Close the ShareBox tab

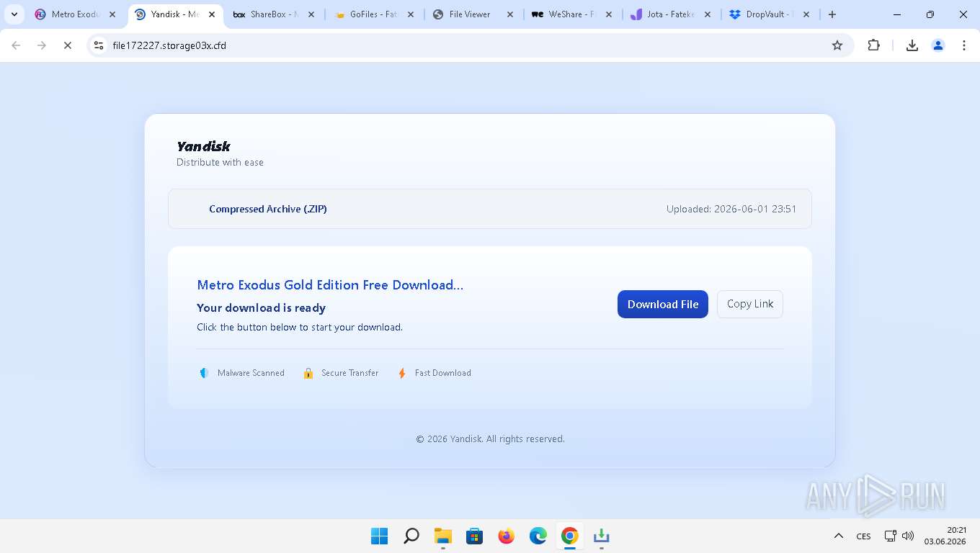(311, 14)
